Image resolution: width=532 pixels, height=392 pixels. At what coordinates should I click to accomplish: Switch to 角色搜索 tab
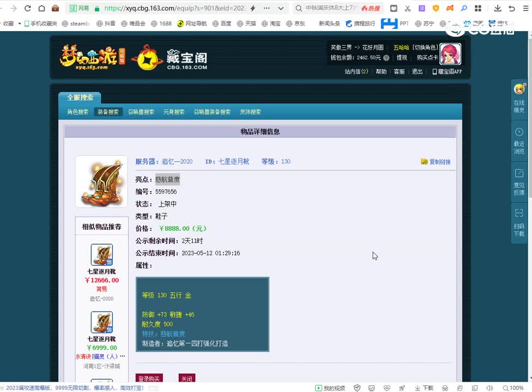pos(78,112)
